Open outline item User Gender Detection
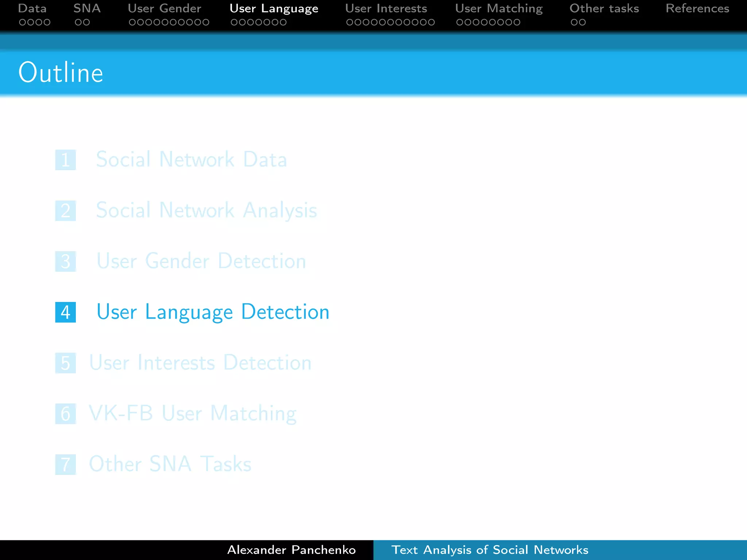The image size is (747, 560). pyautogui.click(x=201, y=261)
